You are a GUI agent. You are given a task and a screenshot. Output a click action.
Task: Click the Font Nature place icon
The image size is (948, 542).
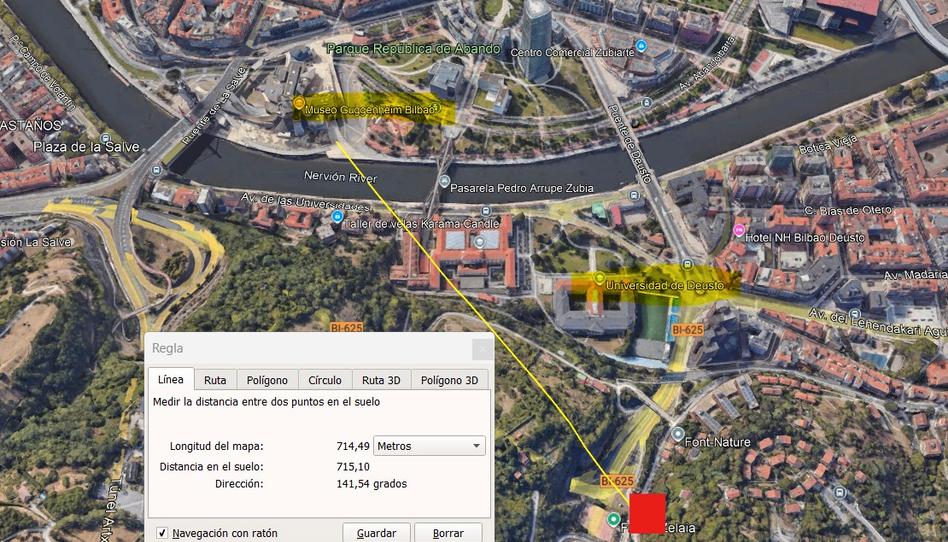pos(678,434)
